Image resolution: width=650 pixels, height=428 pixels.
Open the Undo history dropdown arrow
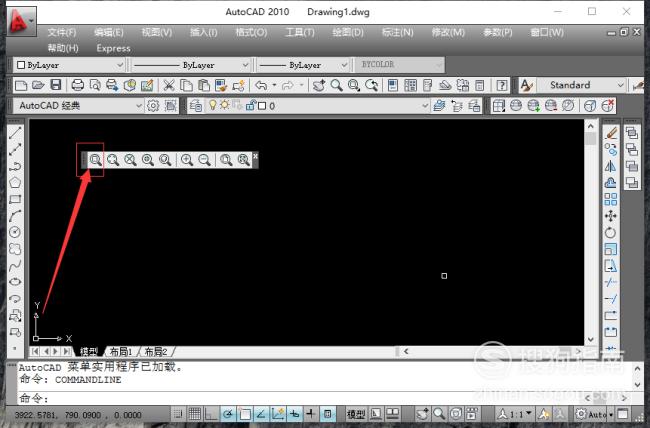pyautogui.click(x=274, y=85)
